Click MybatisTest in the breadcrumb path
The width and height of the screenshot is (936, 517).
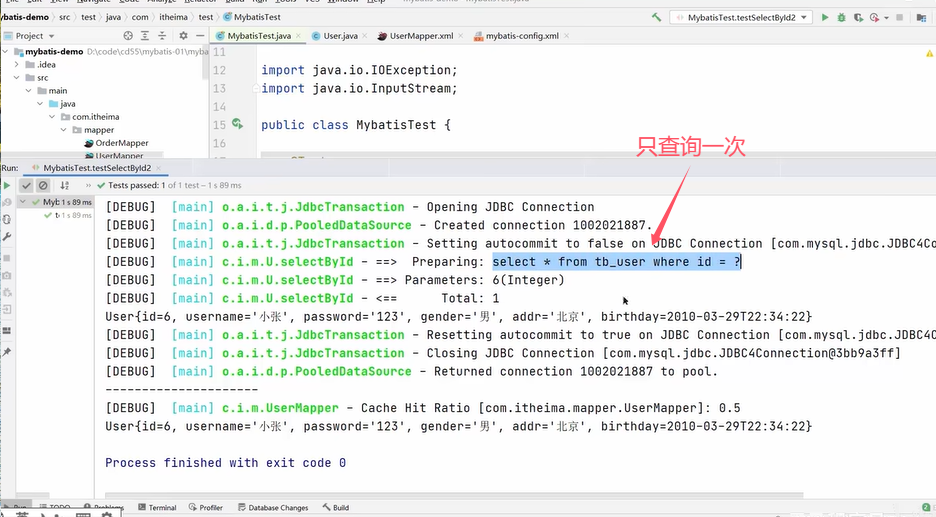252,17
